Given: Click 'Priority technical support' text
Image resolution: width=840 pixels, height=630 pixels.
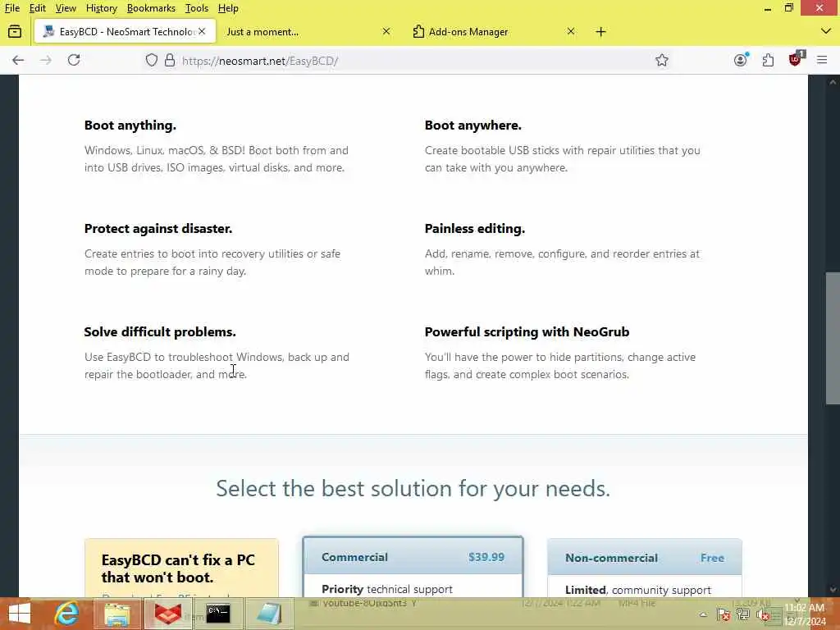Looking at the screenshot, I should (x=387, y=589).
